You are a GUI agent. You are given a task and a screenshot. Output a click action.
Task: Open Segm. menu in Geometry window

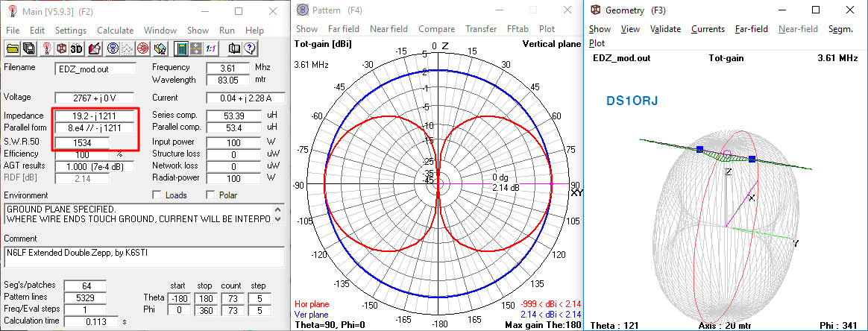pyautogui.click(x=840, y=29)
